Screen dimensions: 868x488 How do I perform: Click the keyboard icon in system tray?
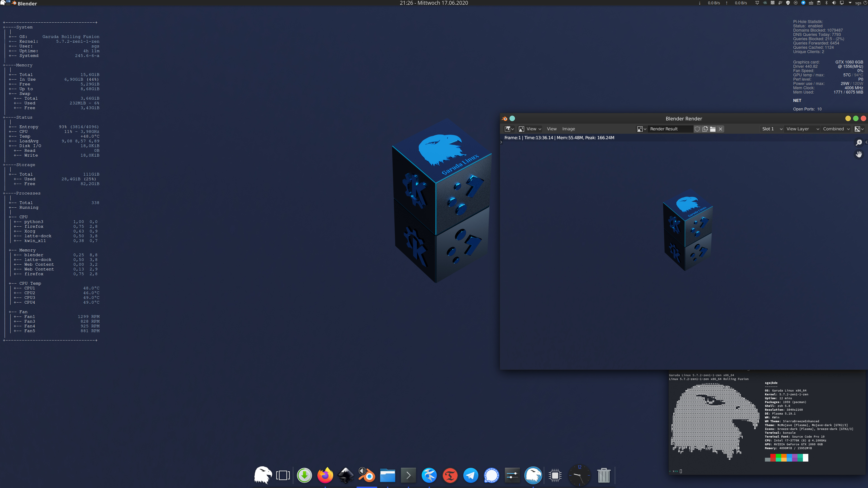(x=811, y=3)
